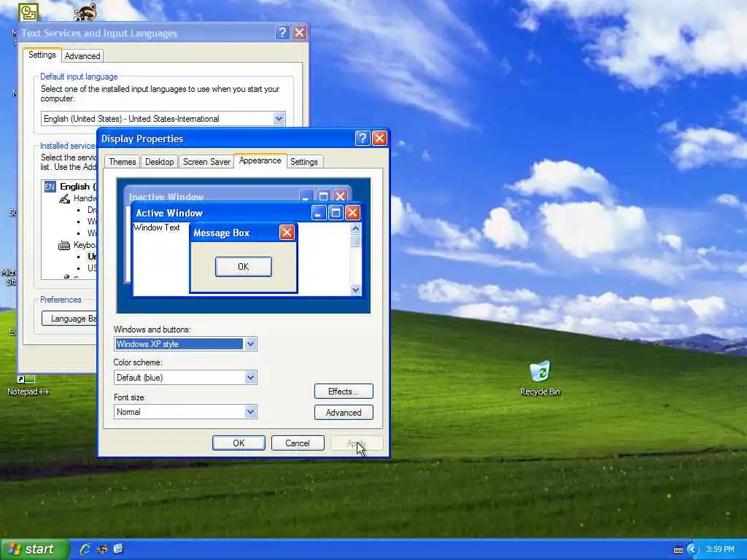Select the EN language icon in installed services
747x560 pixels.
coord(50,187)
